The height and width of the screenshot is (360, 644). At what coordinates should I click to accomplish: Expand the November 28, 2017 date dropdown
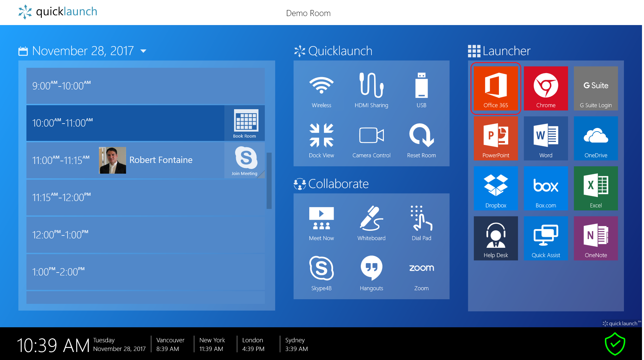[x=144, y=51]
